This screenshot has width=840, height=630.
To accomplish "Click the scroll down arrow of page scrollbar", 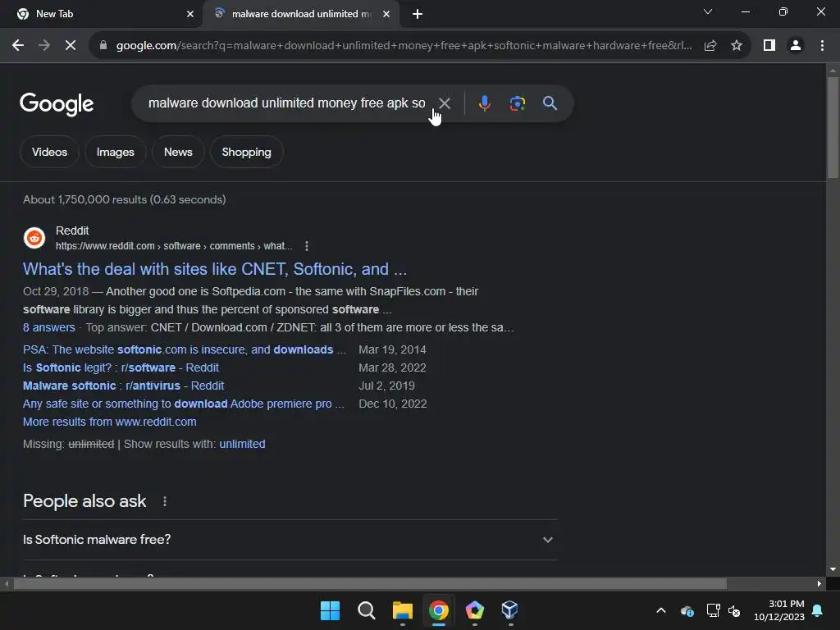I will tap(833, 569).
